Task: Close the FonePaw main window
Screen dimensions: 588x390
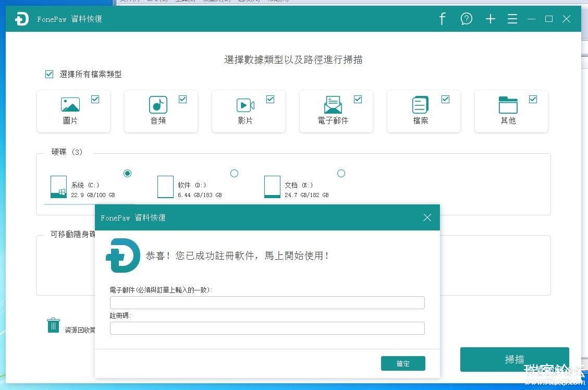Action: (567, 19)
